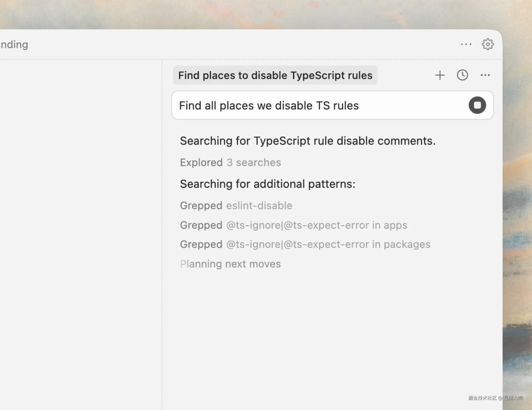Expand the 'Explored 3 searches' section
This screenshot has height=410, width=532.
(x=231, y=162)
